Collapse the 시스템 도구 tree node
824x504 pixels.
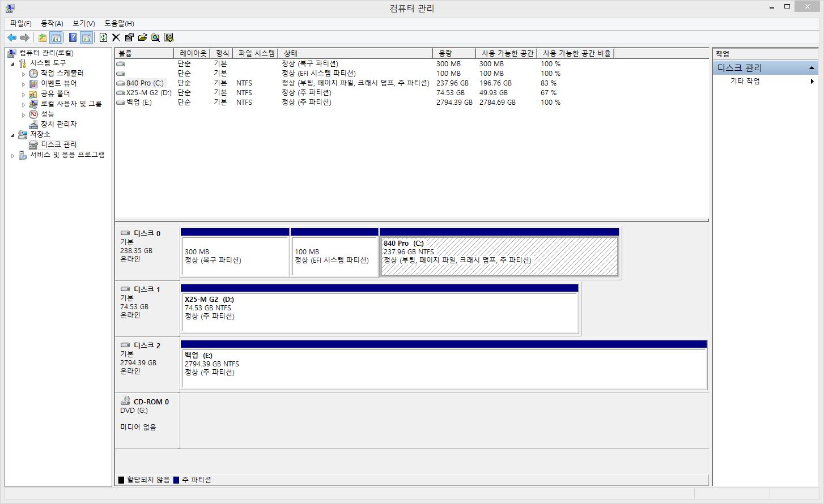pos(12,63)
